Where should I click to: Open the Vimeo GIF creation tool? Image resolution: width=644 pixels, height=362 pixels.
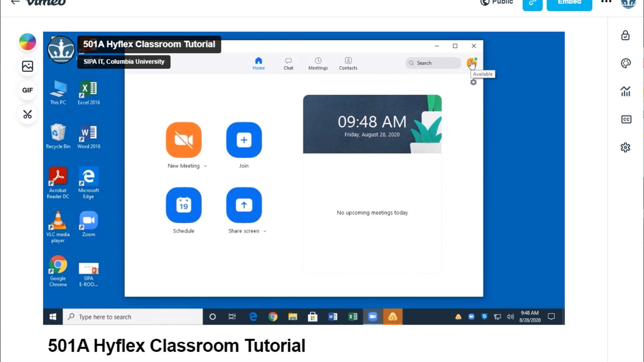28,90
